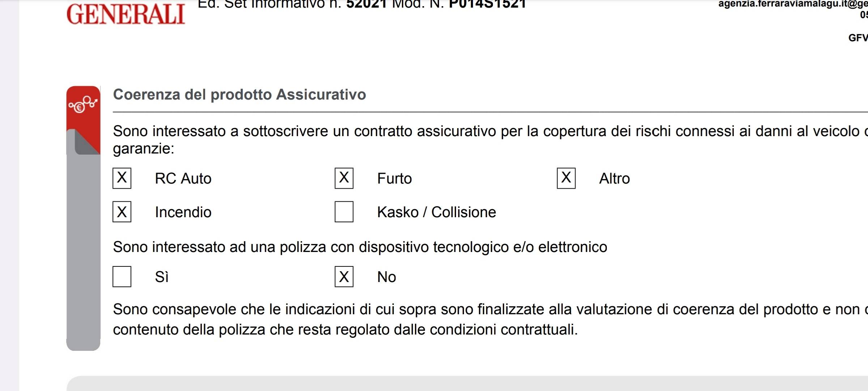Uncheck the Incendio checkbox

tap(122, 212)
